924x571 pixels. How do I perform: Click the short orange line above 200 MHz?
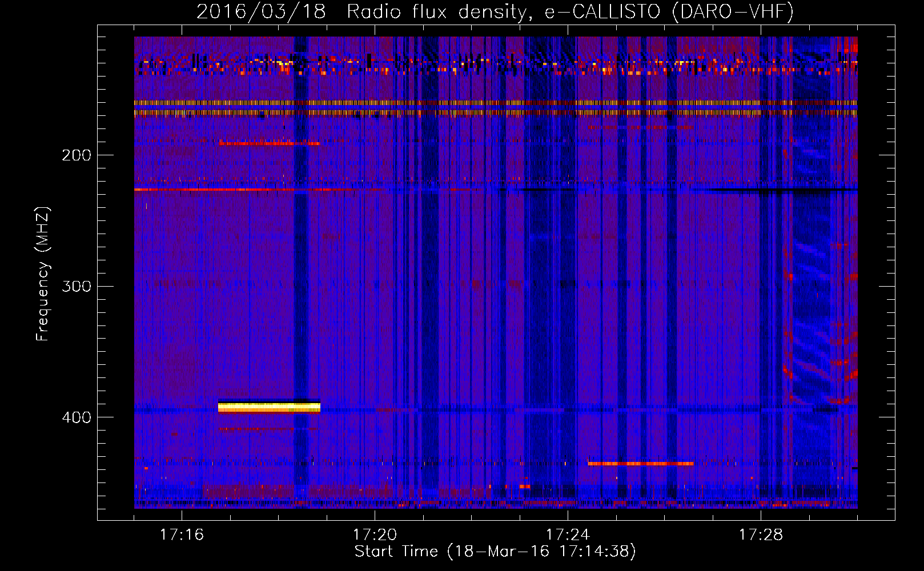269,143
